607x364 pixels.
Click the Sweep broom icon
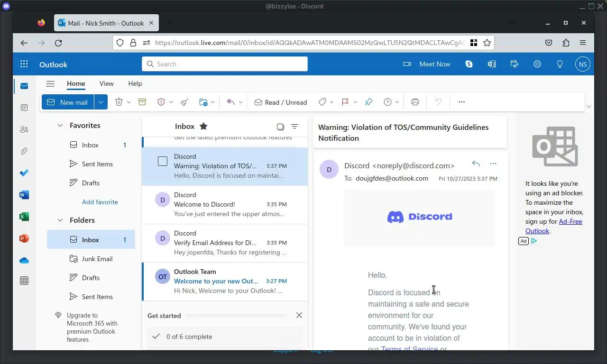[185, 102]
